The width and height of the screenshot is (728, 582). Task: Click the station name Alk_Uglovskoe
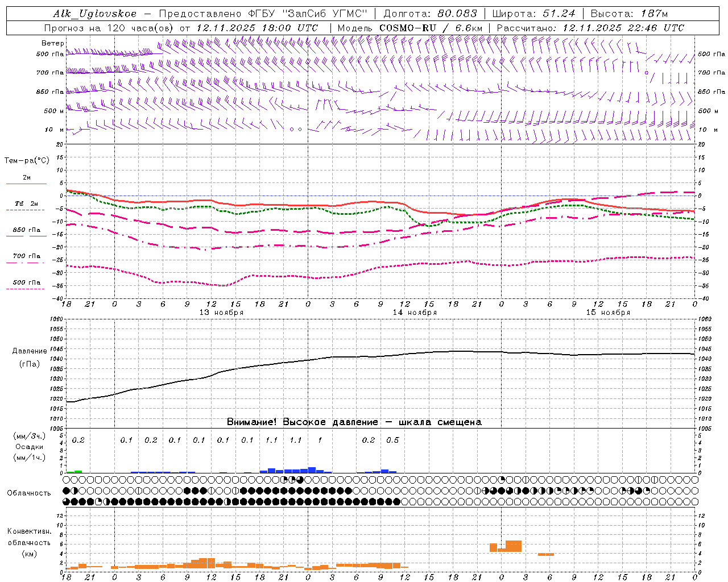pyautogui.click(x=95, y=14)
